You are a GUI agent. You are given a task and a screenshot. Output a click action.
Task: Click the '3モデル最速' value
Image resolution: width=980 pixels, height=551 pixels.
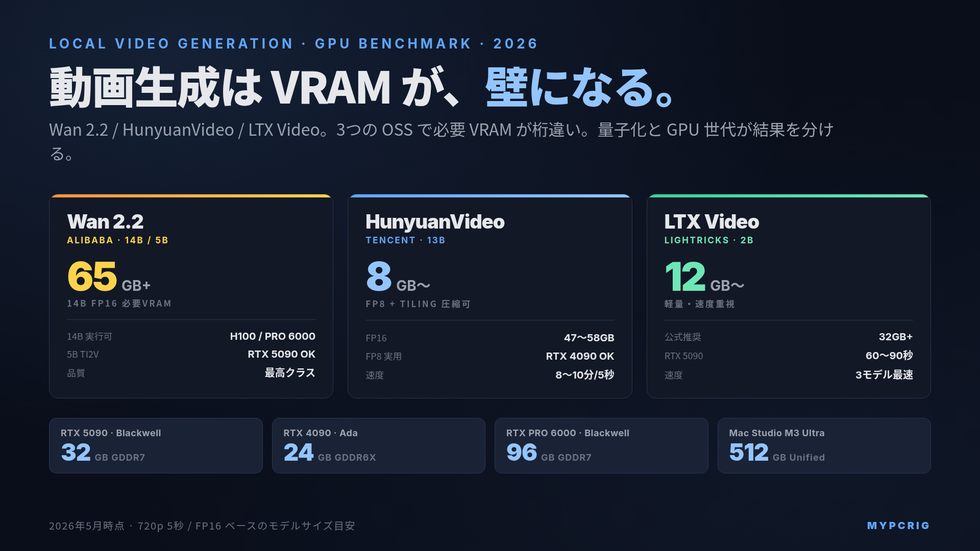click(x=884, y=375)
